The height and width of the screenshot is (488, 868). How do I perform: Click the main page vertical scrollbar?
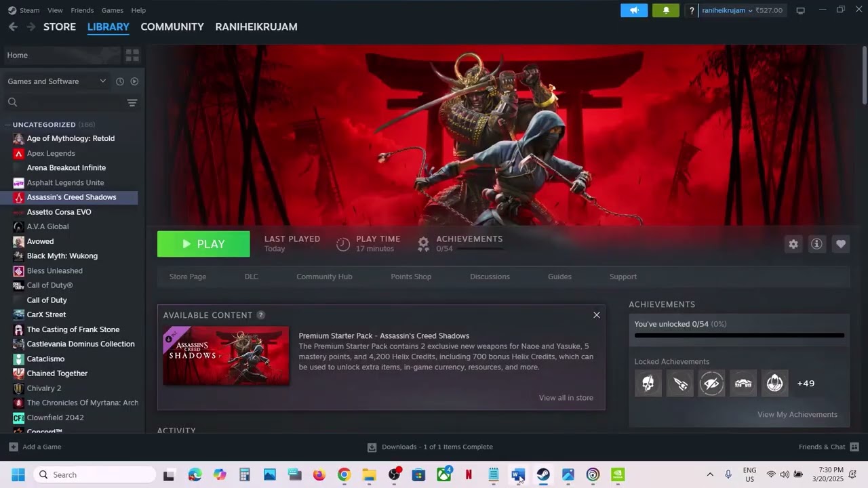click(864, 75)
